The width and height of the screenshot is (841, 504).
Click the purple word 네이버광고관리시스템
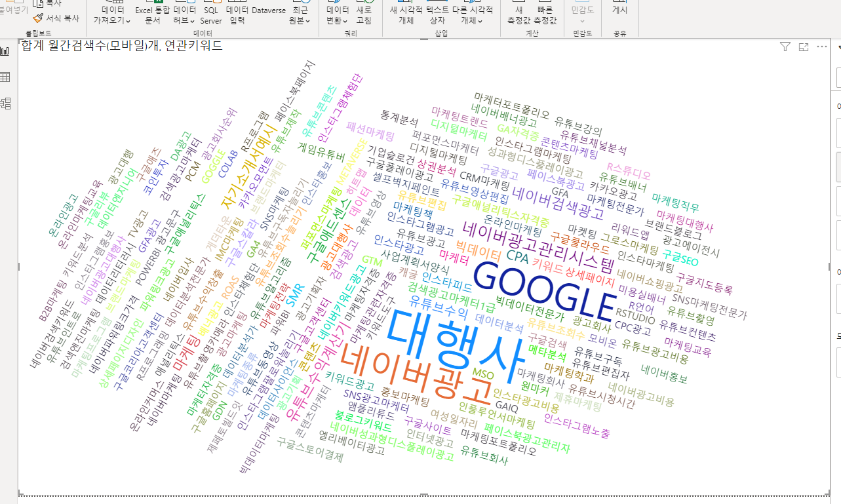coord(538,247)
